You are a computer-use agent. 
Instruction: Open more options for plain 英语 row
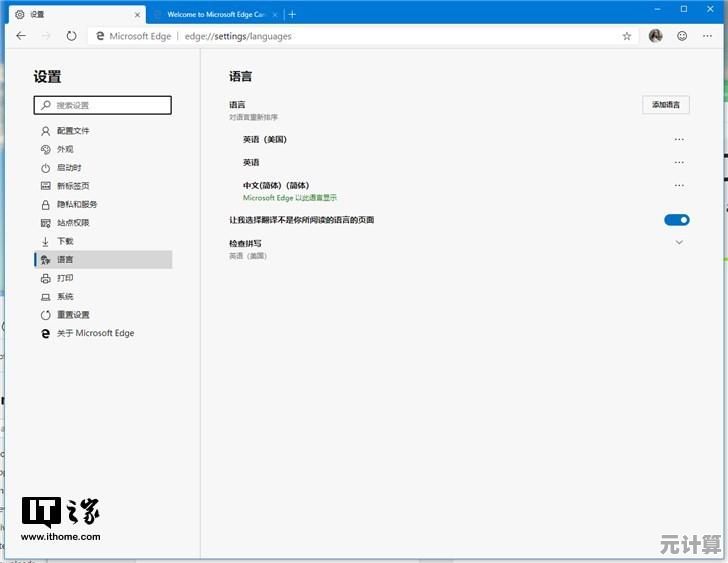pyautogui.click(x=679, y=162)
